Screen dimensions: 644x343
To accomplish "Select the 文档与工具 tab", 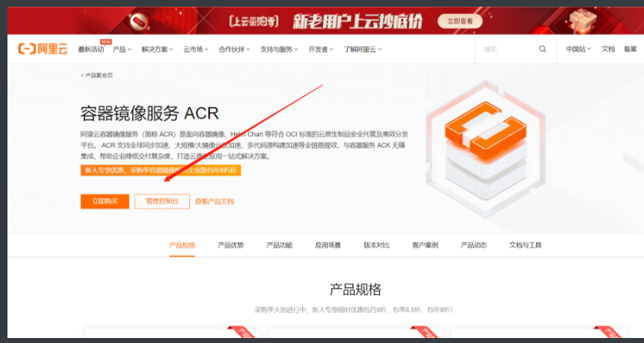I will click(525, 245).
